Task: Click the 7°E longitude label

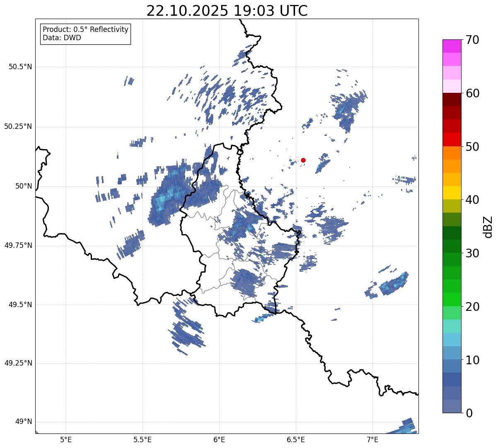Action: pyautogui.click(x=372, y=439)
